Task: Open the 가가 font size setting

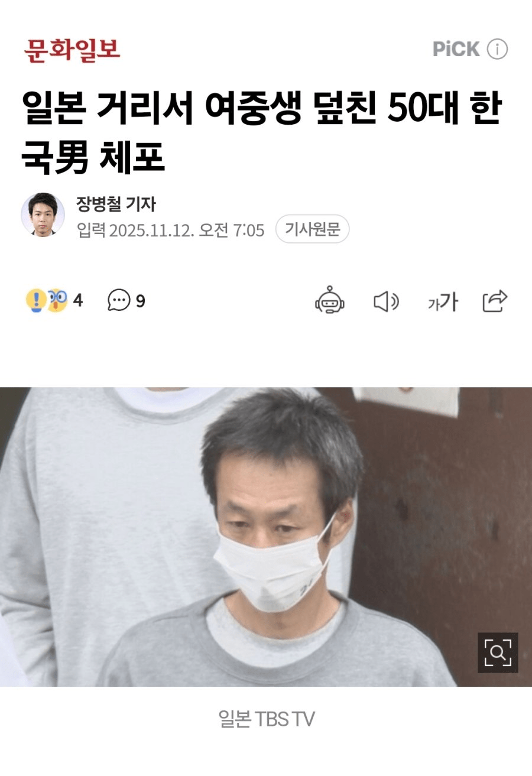Action: pos(443,302)
